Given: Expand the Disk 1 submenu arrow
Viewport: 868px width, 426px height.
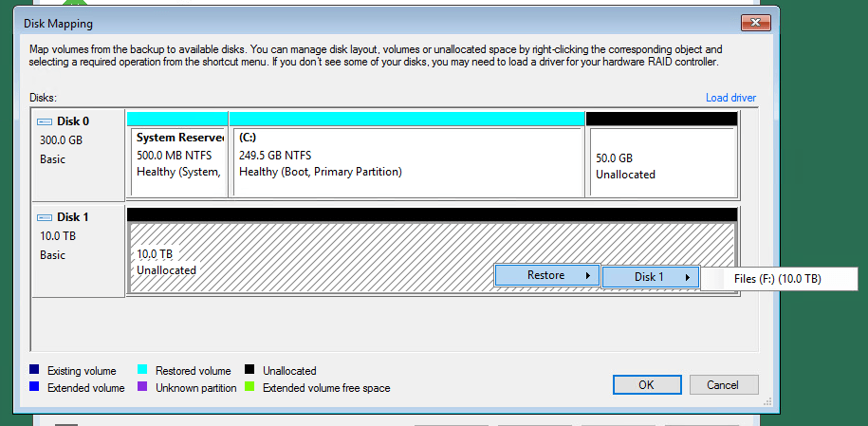Looking at the screenshot, I should point(688,278).
